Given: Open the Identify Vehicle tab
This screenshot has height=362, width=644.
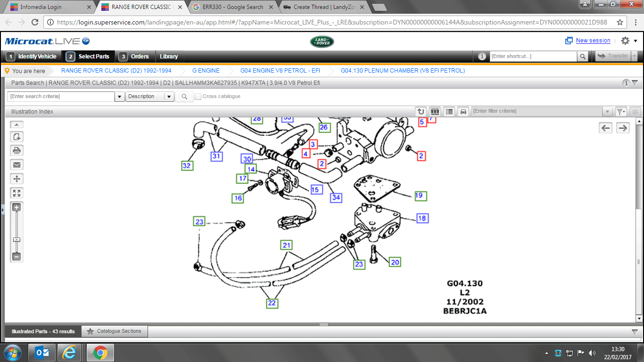Looking at the screenshot, I should [x=31, y=57].
